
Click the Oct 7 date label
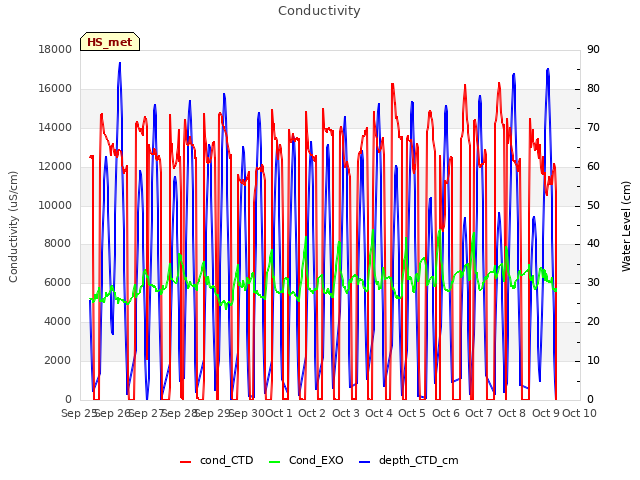click(x=479, y=413)
